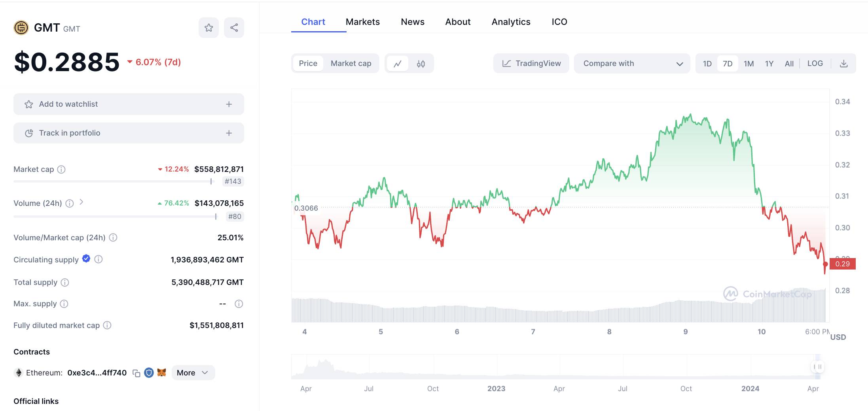Set chart range to 7D
The width and height of the screenshot is (868, 411).
728,64
